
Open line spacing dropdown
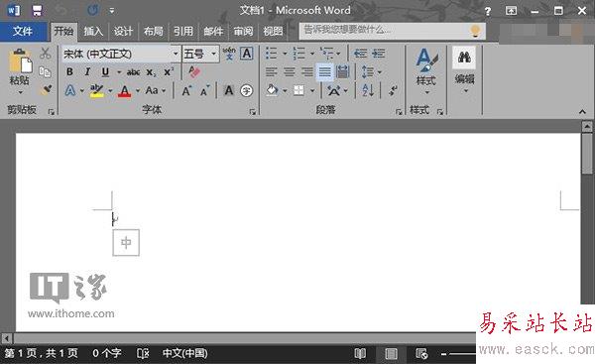371,71
